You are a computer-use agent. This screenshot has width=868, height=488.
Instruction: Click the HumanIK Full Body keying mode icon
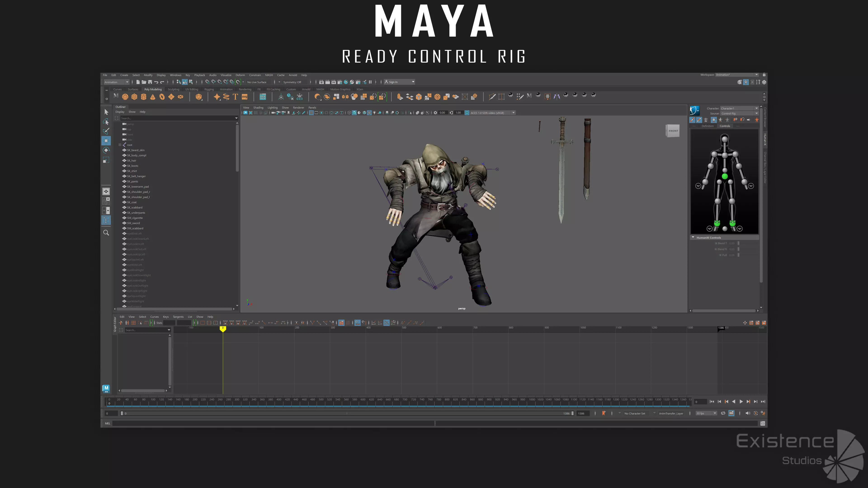tap(714, 120)
